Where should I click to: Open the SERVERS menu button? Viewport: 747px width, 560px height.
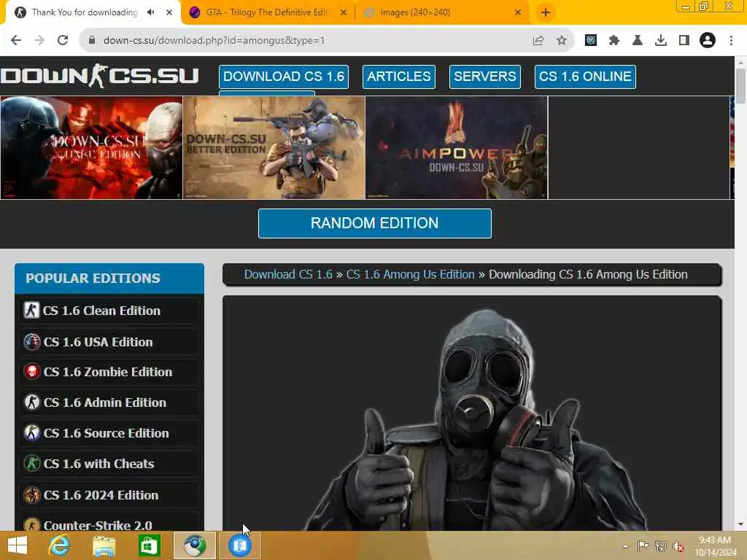coord(485,77)
